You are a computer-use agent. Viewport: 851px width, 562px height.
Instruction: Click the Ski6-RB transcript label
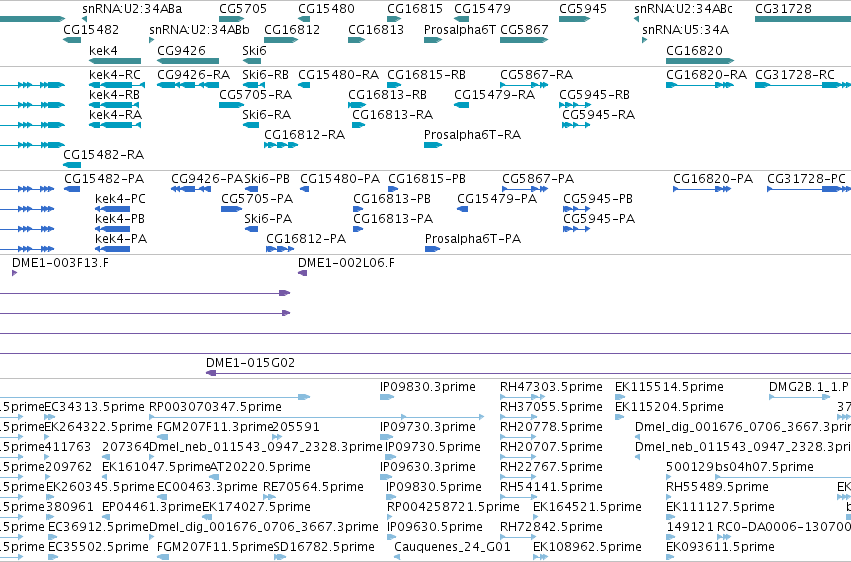click(265, 74)
